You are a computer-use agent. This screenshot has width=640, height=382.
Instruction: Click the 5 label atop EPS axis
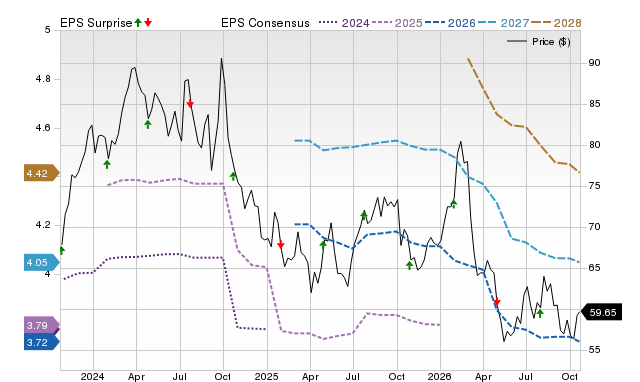(48, 30)
